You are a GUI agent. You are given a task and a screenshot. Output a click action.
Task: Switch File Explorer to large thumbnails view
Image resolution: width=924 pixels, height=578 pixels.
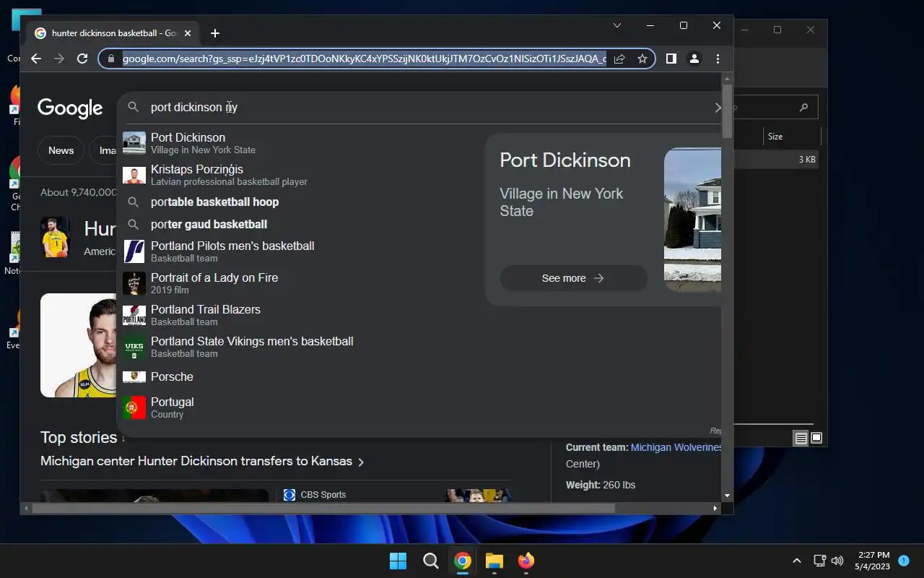click(816, 438)
